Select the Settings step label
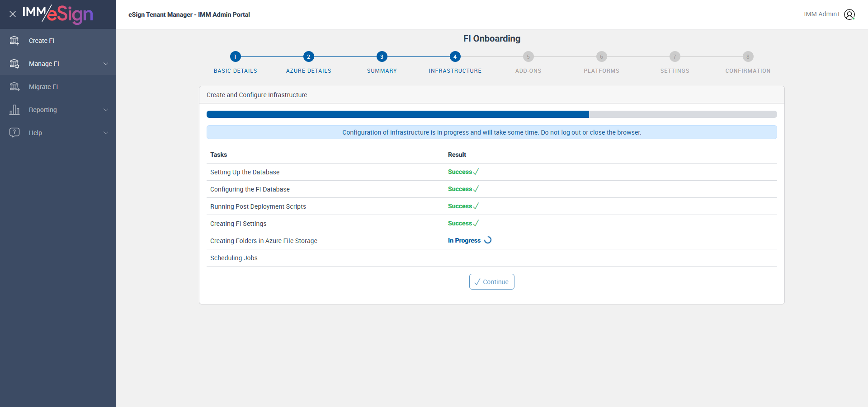The height and width of the screenshot is (407, 868). pos(675,71)
